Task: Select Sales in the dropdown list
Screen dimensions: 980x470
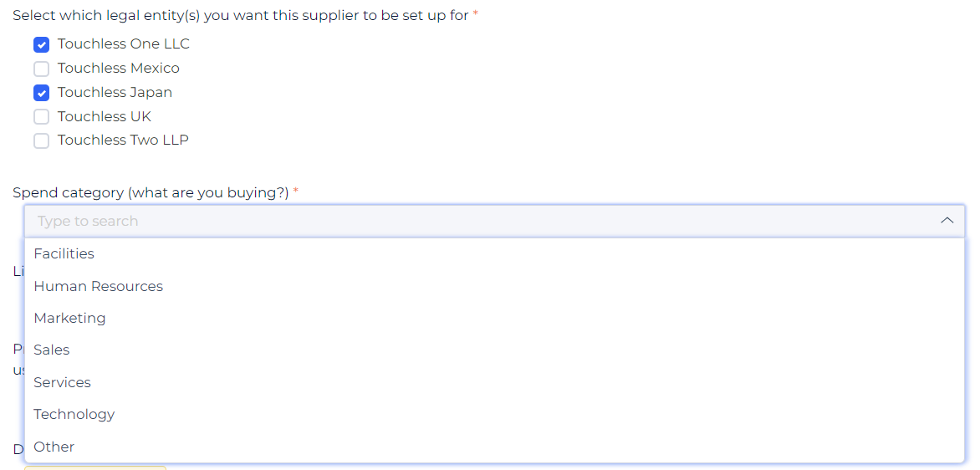Action: pos(52,350)
